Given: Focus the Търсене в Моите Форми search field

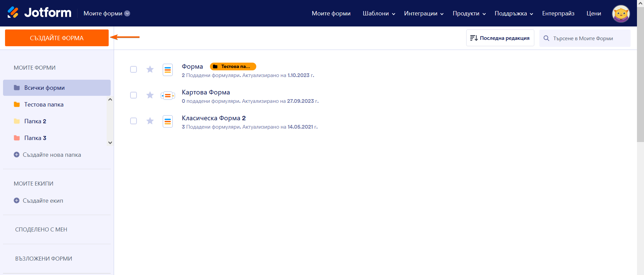Looking at the screenshot, I should (x=585, y=38).
